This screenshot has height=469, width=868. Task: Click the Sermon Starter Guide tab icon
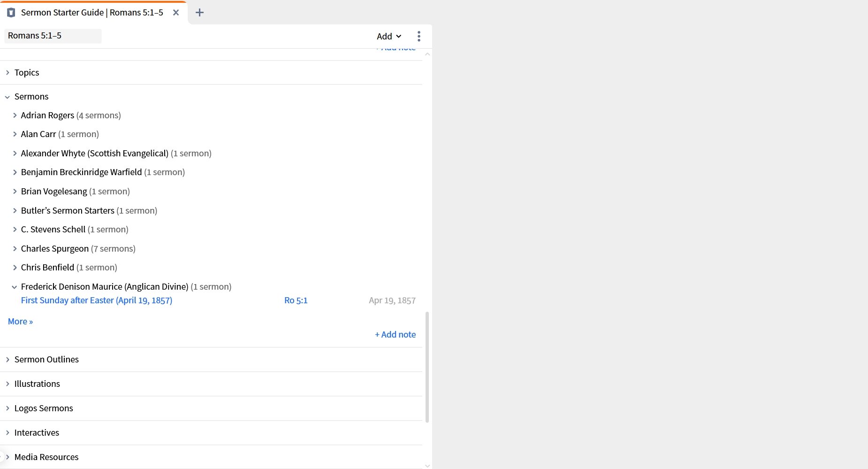pos(11,13)
